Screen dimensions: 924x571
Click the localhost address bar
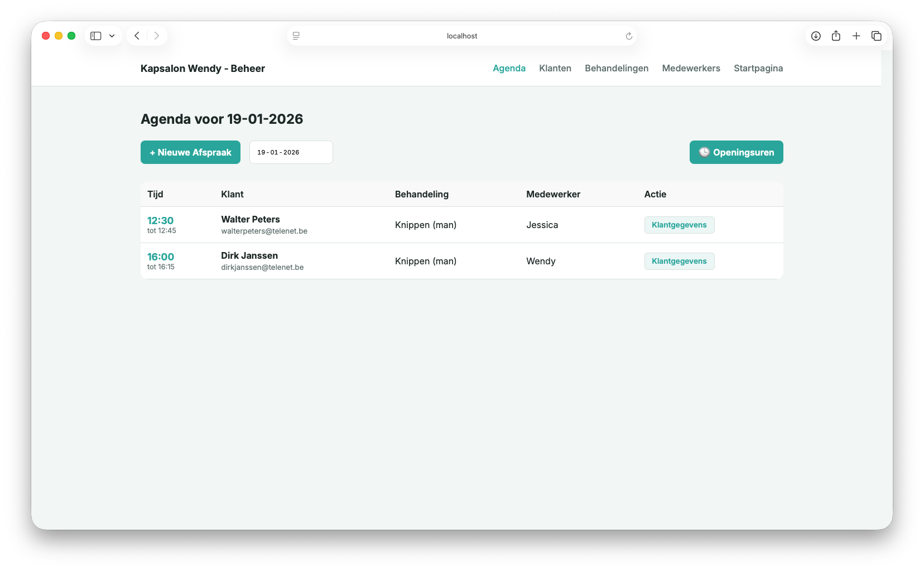tap(462, 36)
